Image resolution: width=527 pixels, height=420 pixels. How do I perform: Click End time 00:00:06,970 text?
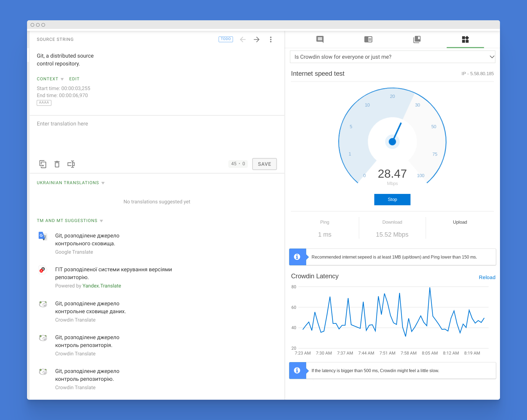tap(62, 95)
